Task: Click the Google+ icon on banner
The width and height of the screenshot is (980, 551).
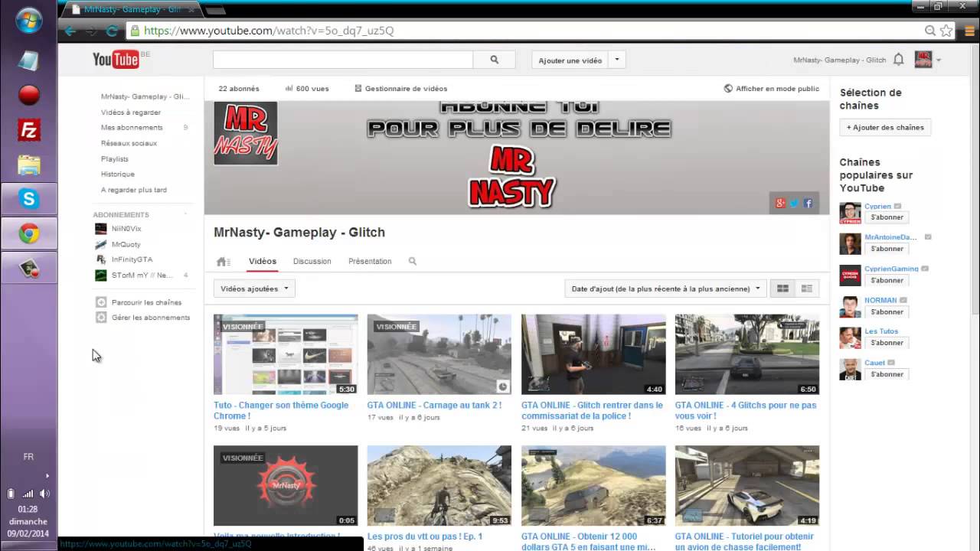Action: [780, 203]
